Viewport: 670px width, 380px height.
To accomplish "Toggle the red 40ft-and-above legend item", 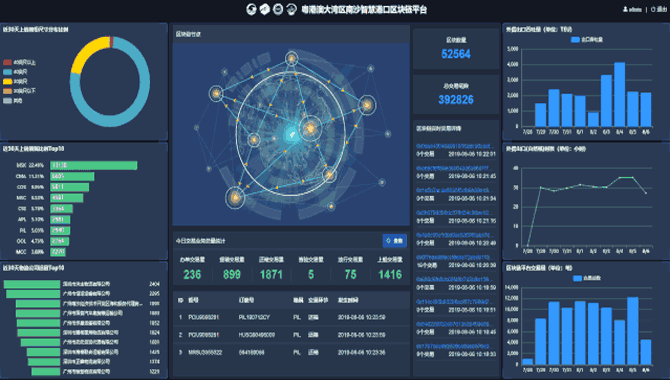I will point(19,62).
